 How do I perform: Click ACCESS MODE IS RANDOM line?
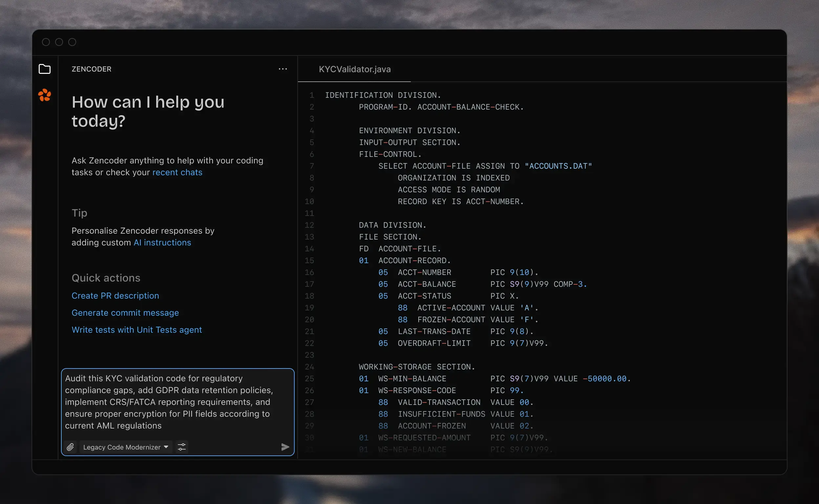449,190
